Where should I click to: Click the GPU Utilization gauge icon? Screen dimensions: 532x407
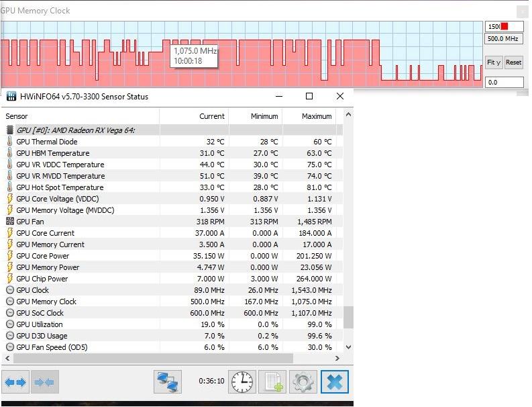[10, 324]
